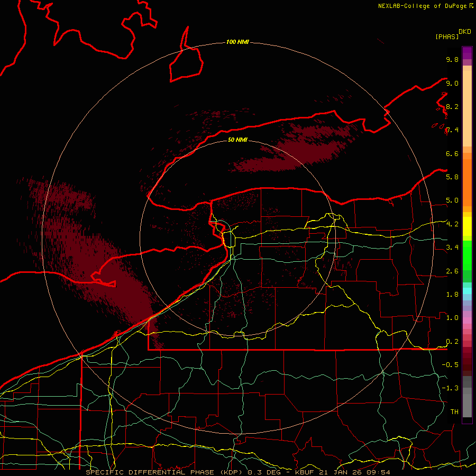
Task: Click the 5.8 value on the color scale
Action: [452, 177]
